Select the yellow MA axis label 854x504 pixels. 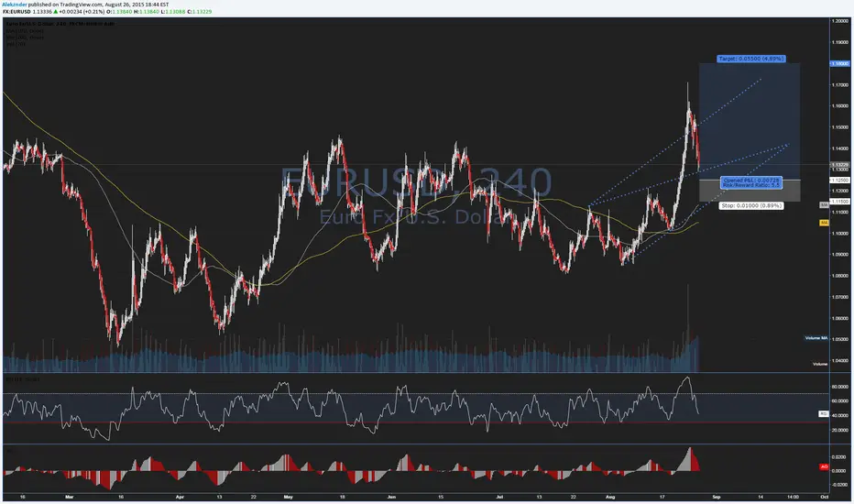pos(824,223)
